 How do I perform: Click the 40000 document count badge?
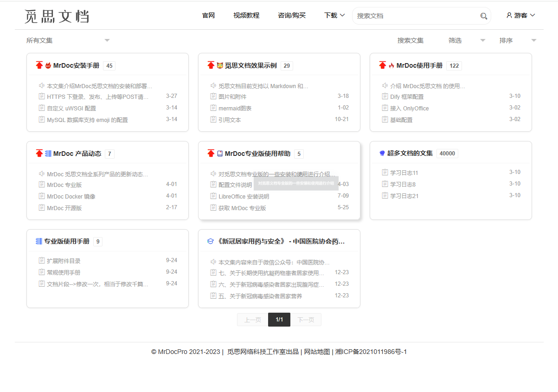[447, 153]
